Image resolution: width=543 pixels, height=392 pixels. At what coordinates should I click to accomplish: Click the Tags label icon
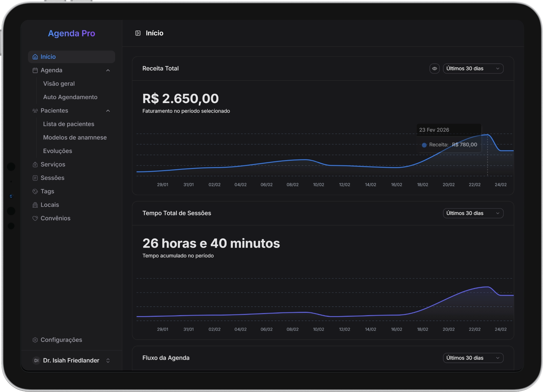coord(35,191)
